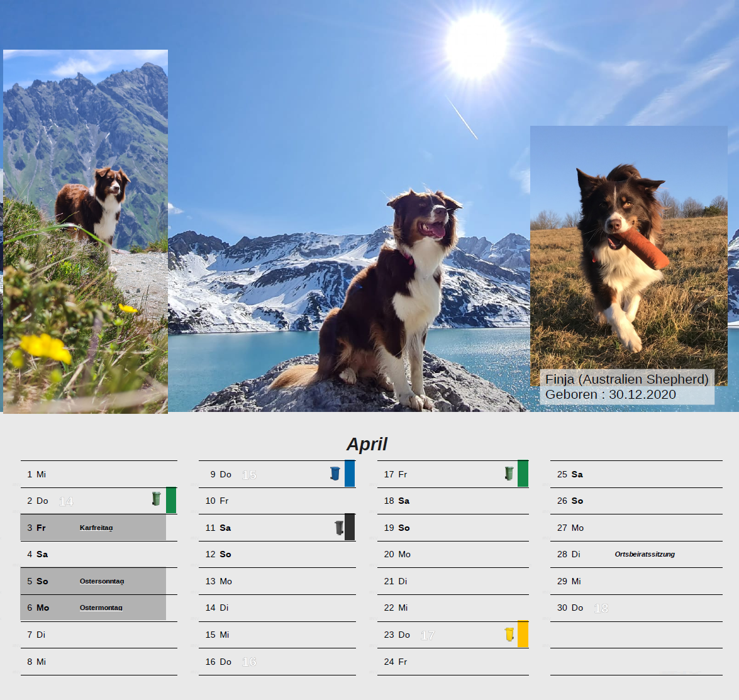Select the Ostersonntag holiday entry

tap(102, 581)
